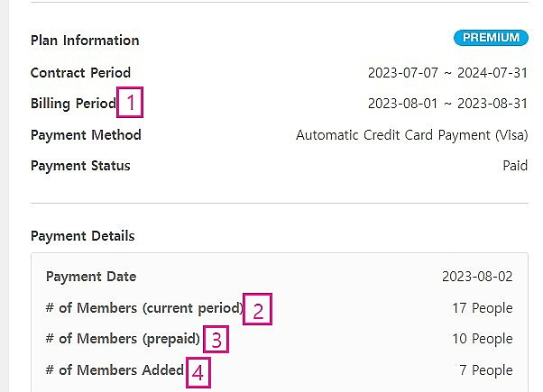Click annotation marker 4 beside Members Added
Screen dimensions: 543x392
[198, 371]
